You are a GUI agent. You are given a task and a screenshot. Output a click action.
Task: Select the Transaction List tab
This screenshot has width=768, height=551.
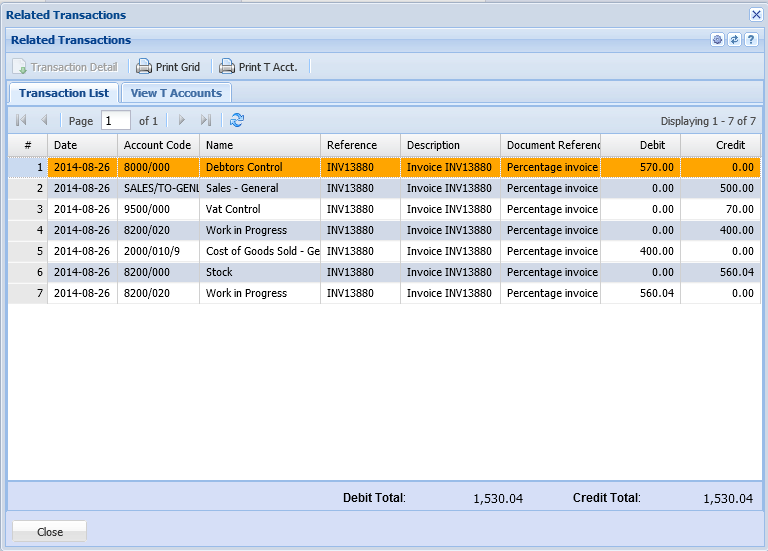click(x=64, y=93)
